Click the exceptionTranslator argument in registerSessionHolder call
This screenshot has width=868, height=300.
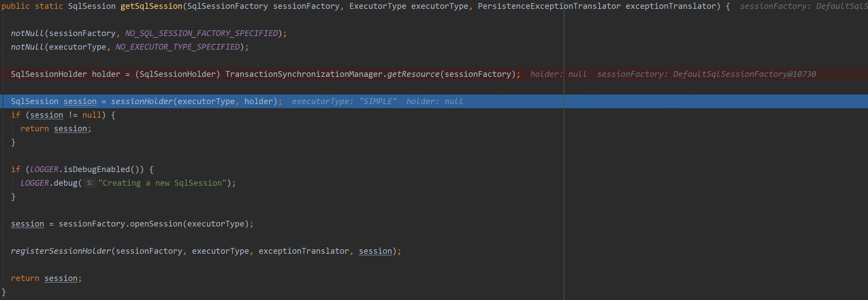coord(304,251)
